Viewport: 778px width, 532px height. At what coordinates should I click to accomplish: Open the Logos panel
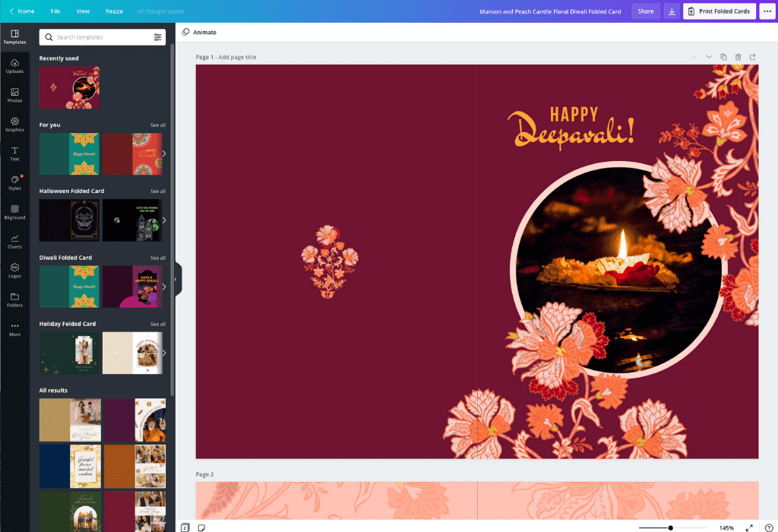click(15, 271)
